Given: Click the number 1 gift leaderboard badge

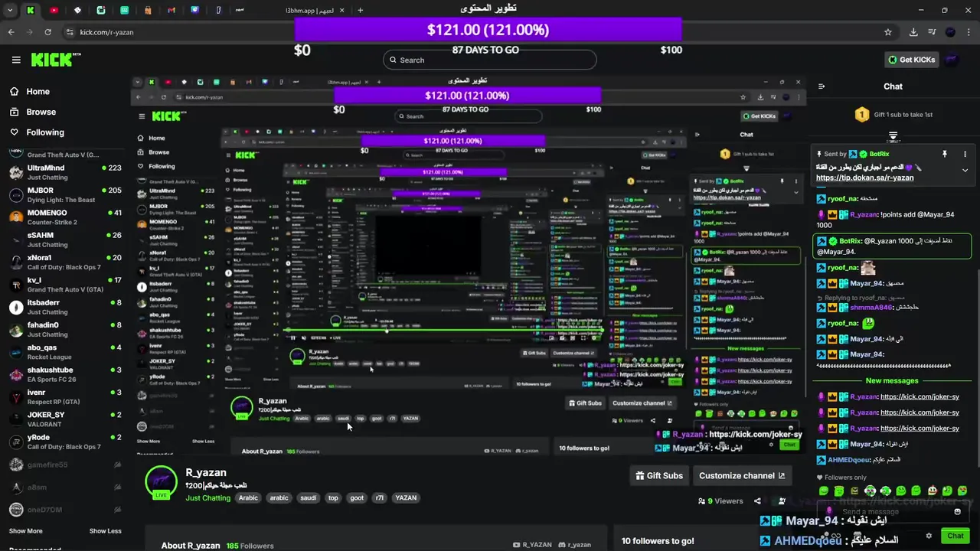Looking at the screenshot, I should point(861,115).
